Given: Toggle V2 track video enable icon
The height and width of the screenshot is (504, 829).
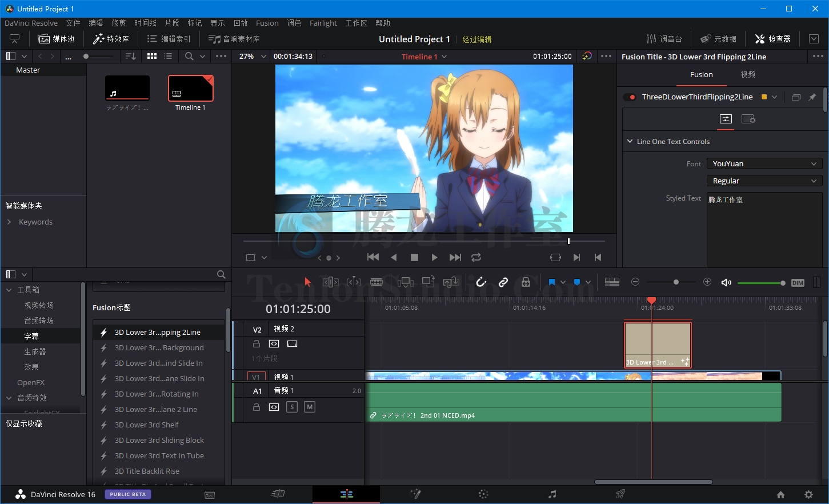Looking at the screenshot, I should click(x=293, y=344).
